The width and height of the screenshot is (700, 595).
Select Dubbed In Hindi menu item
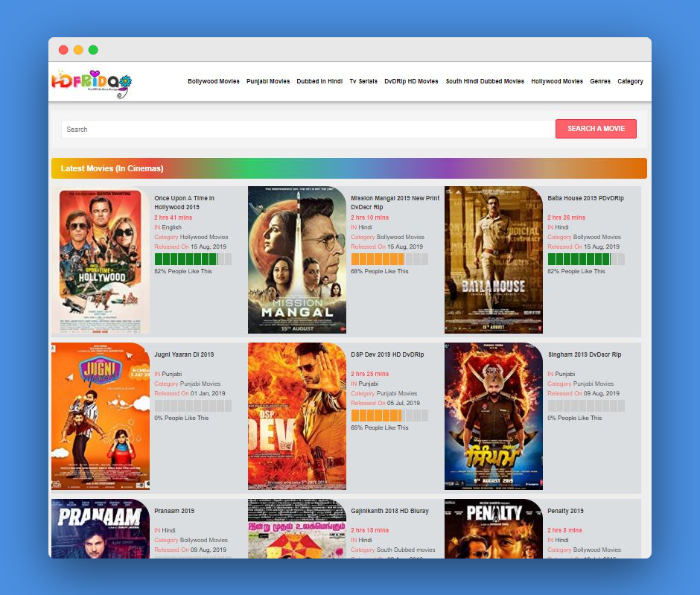pos(319,81)
